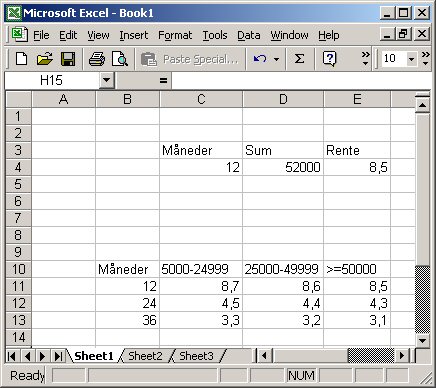
Task: Click the Undo arrow icon
Action: [260, 59]
